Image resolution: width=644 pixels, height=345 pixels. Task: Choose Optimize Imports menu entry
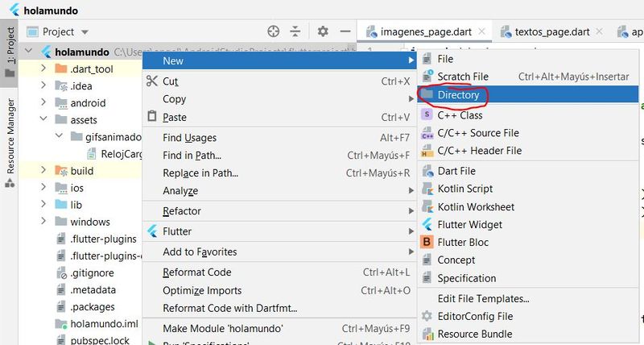tap(279, 290)
